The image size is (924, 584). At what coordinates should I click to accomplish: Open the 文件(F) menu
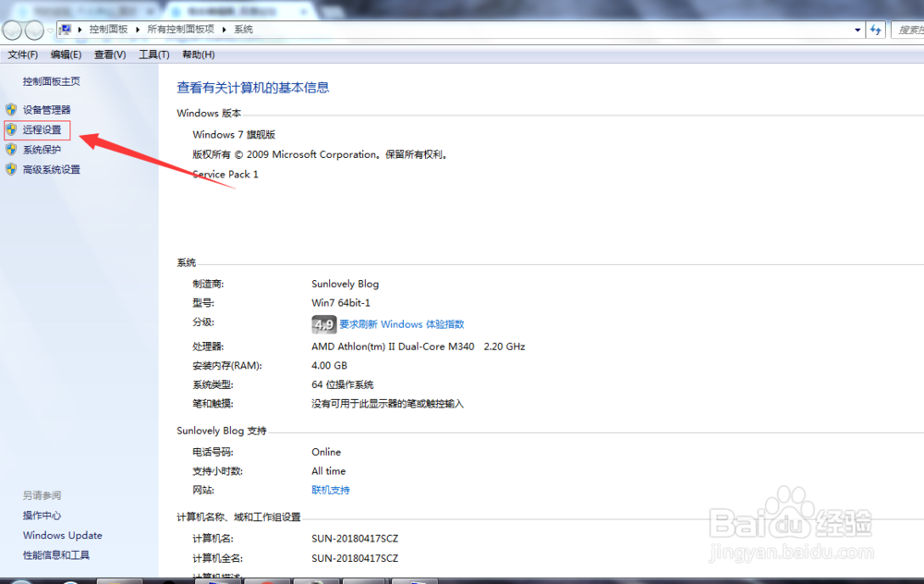(x=23, y=54)
